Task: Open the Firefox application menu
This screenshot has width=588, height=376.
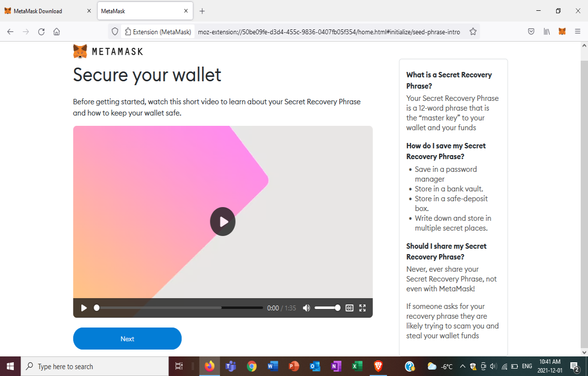Action: click(578, 31)
